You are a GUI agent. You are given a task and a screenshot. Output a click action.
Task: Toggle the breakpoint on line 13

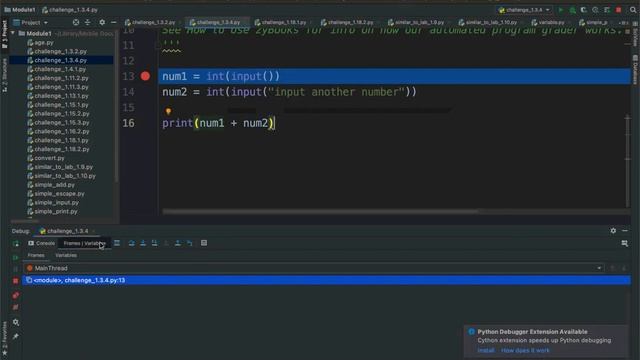click(145, 76)
